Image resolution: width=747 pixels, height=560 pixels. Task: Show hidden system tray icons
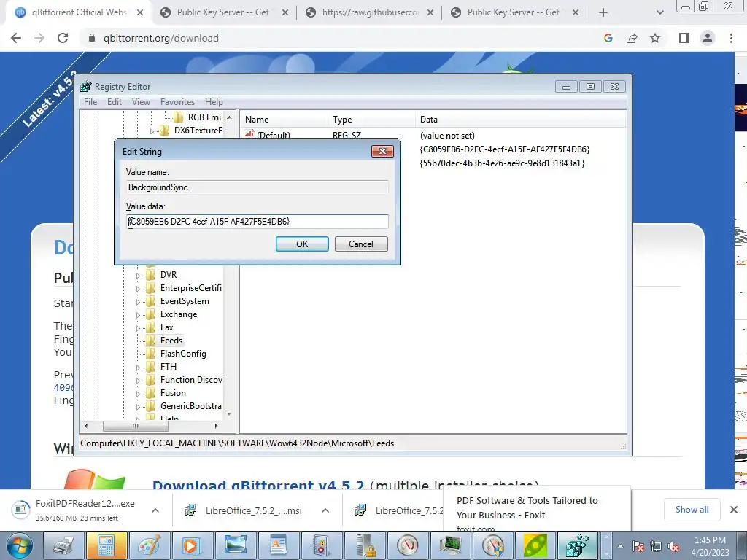(620, 546)
